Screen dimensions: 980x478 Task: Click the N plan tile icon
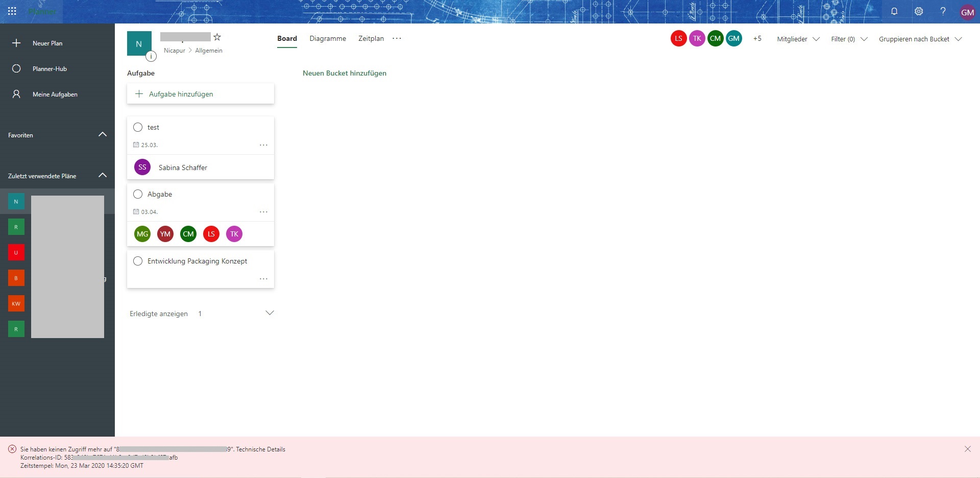point(139,44)
